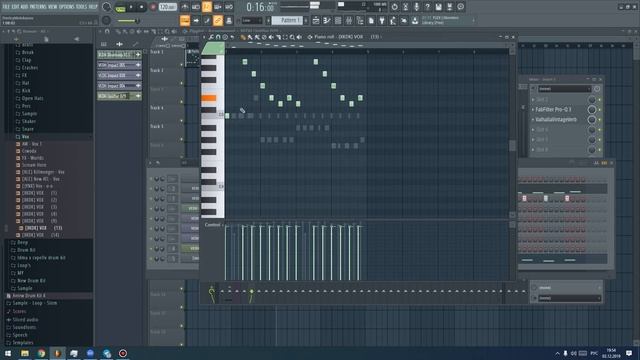
Task: Expand the Drum Kit folder in browser
Action: [x=26, y=250]
